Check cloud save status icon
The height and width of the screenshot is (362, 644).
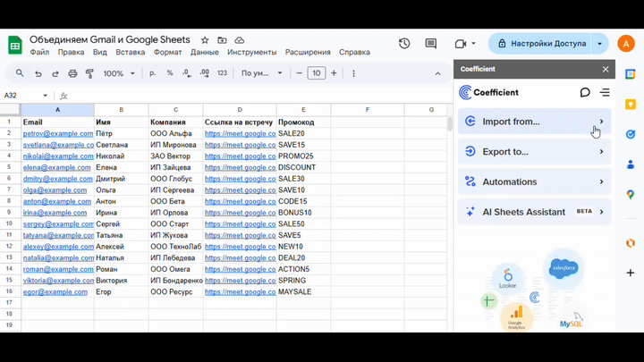(240, 40)
